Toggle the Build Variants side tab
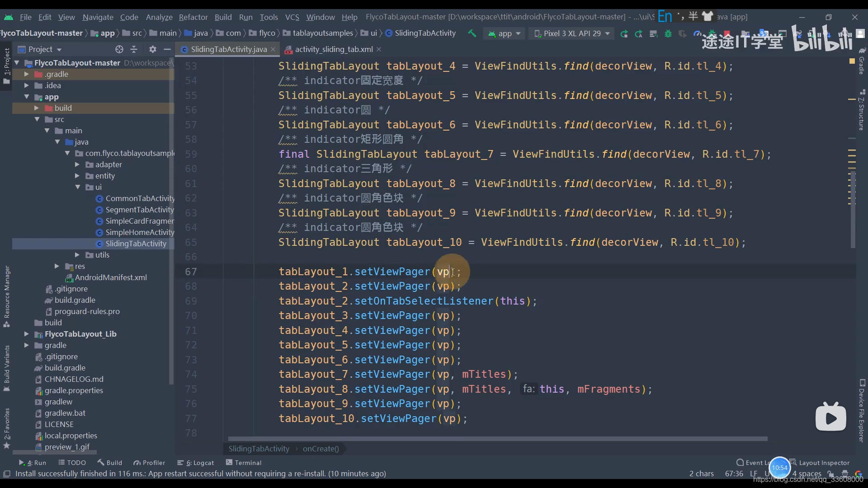868x488 pixels. [x=6, y=368]
